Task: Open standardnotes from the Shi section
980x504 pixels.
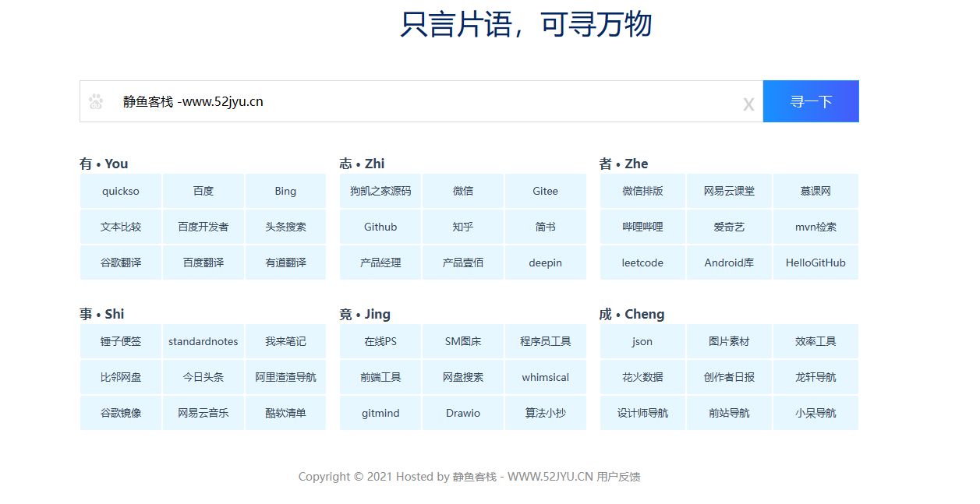Action: 203,341
